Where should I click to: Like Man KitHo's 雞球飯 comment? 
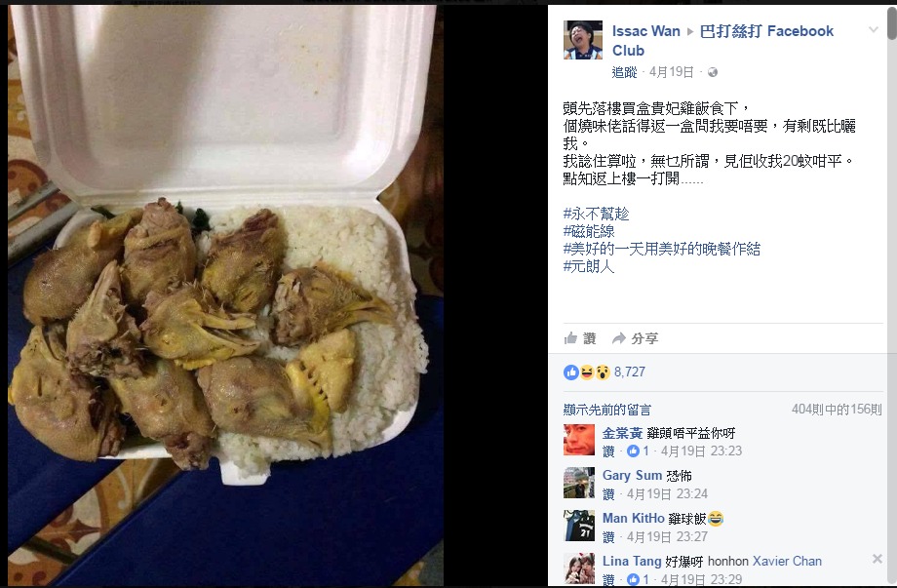click(608, 536)
